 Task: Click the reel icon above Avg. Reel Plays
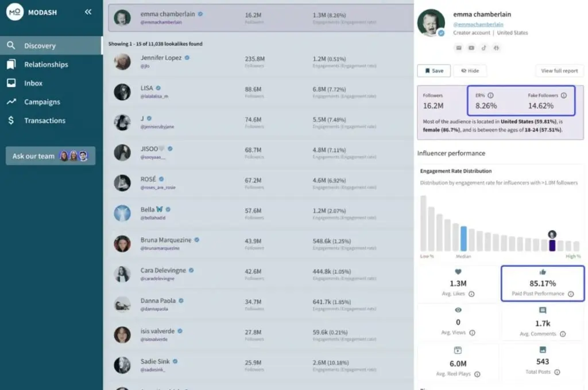(x=458, y=350)
